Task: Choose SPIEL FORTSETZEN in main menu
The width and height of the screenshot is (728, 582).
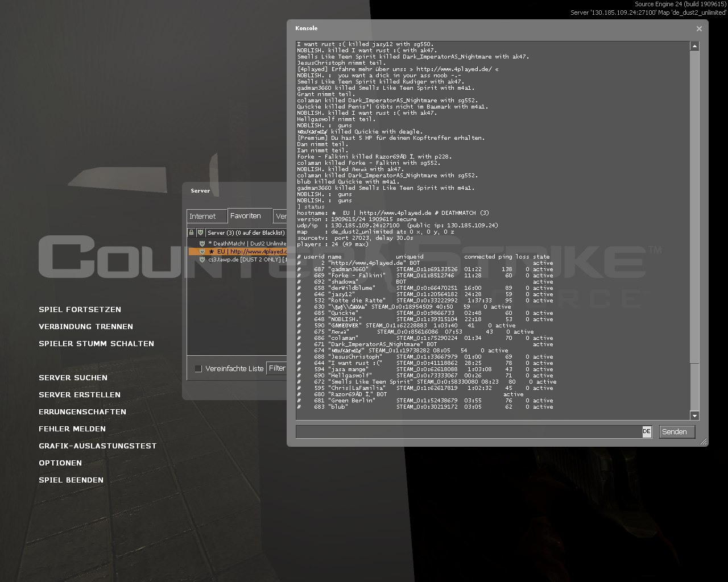Action: point(80,310)
